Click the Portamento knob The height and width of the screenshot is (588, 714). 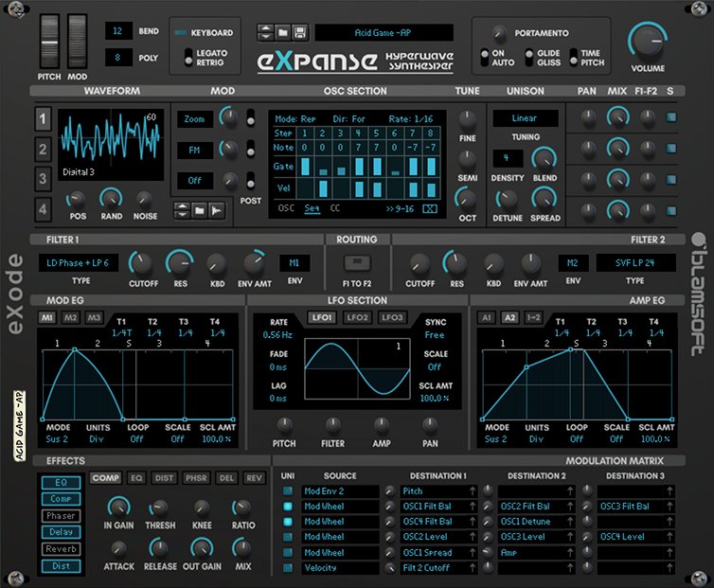tap(500, 33)
